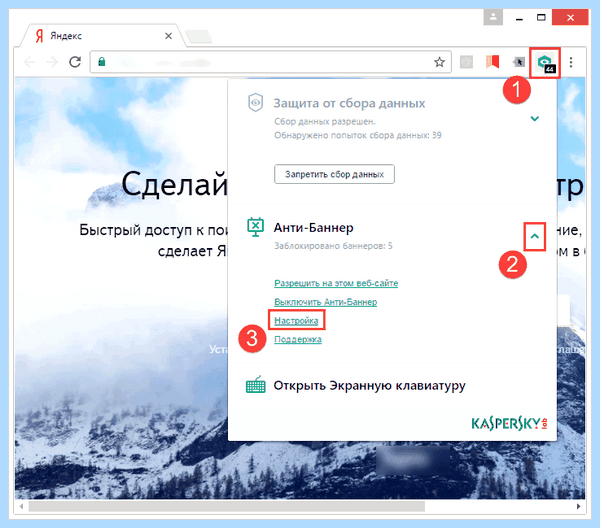
Task: Click the Chrome user profile button
Action: tap(493, 17)
